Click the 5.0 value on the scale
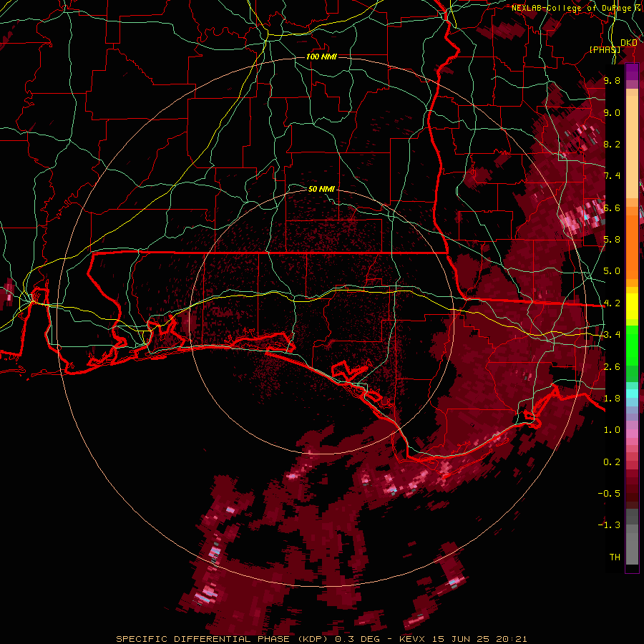 click(x=612, y=271)
